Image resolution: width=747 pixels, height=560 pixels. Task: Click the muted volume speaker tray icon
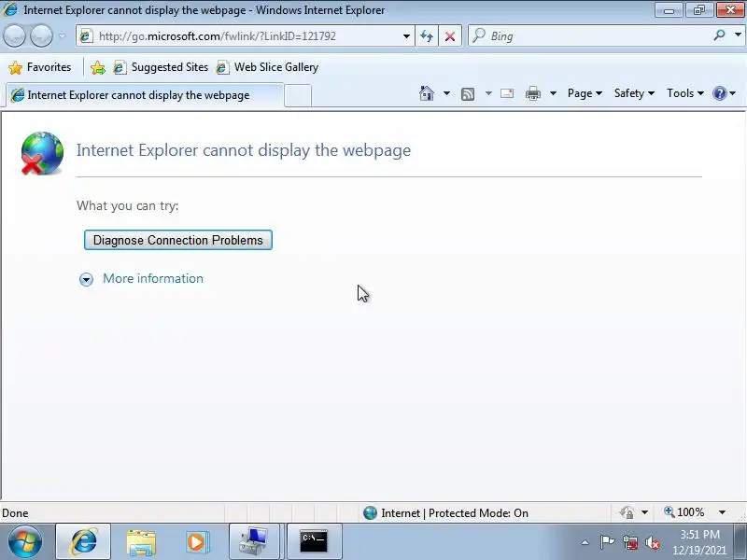tap(652, 543)
